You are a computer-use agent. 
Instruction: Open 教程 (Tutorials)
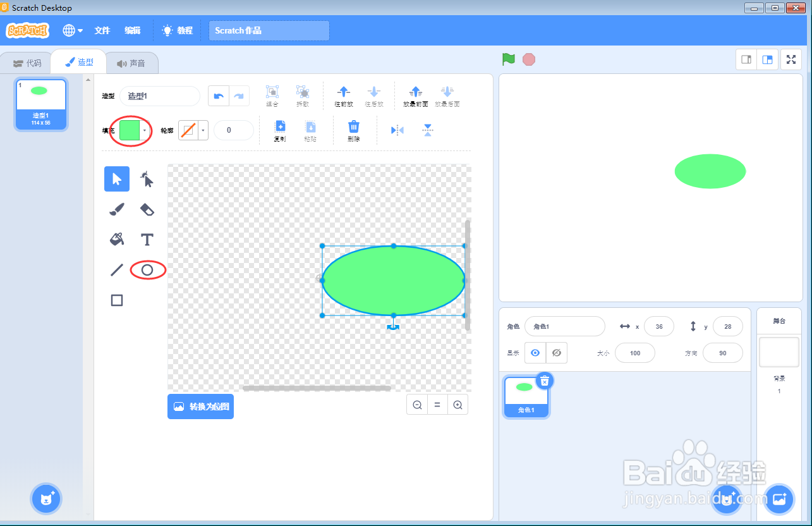pos(177,30)
